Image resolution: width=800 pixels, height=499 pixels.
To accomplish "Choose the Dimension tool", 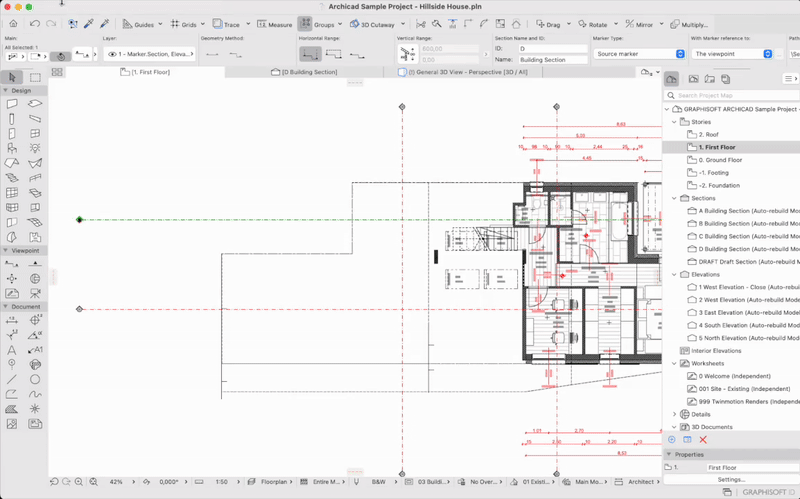I will tap(12, 320).
